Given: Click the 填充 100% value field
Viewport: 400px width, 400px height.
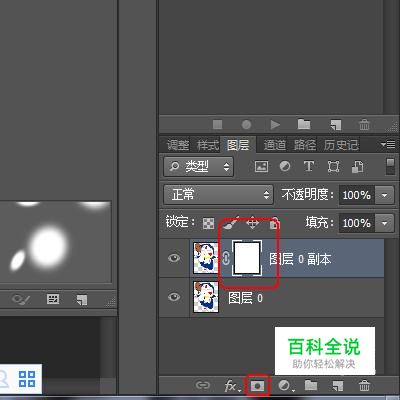Looking at the screenshot, I should [357, 223].
